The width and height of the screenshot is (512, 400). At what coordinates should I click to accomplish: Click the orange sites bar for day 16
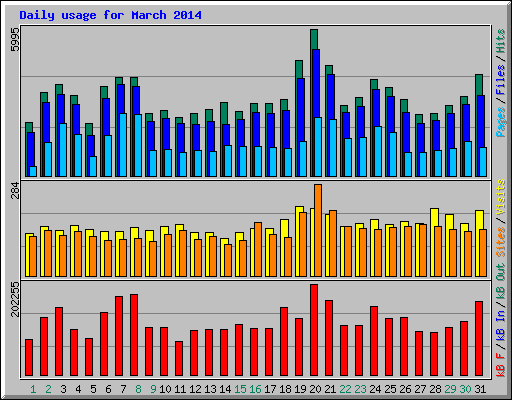(x=258, y=249)
